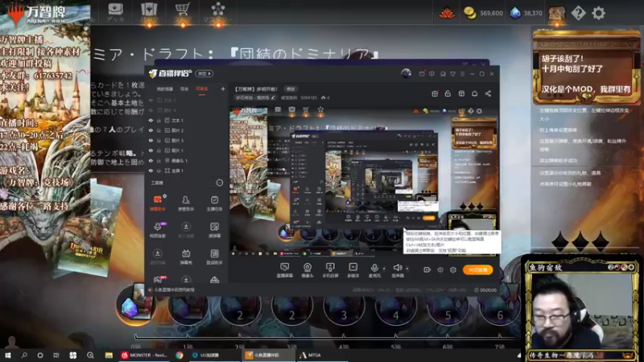644x362 pixels.
Task: Show the dimmed 文本 2 source layer
Action: tap(151, 100)
